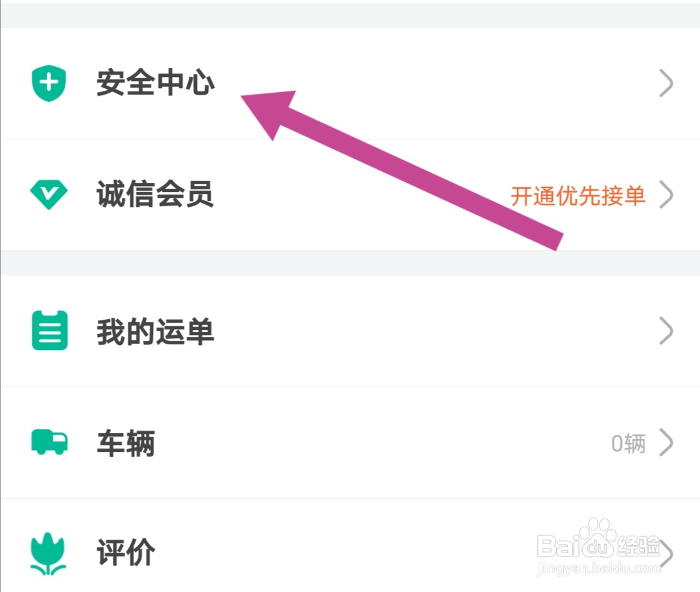Click the green diamond 诚信会员 icon
Image resolution: width=700 pixels, height=592 pixels.
pyautogui.click(x=49, y=195)
